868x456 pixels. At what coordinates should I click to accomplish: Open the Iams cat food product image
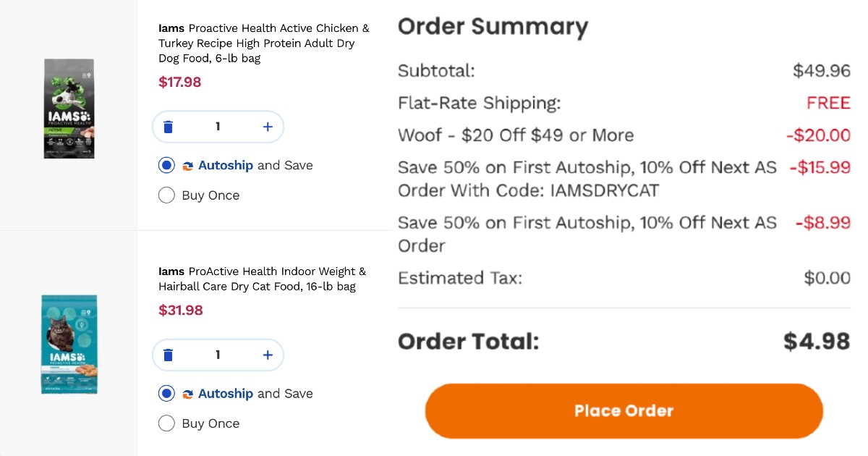point(69,344)
